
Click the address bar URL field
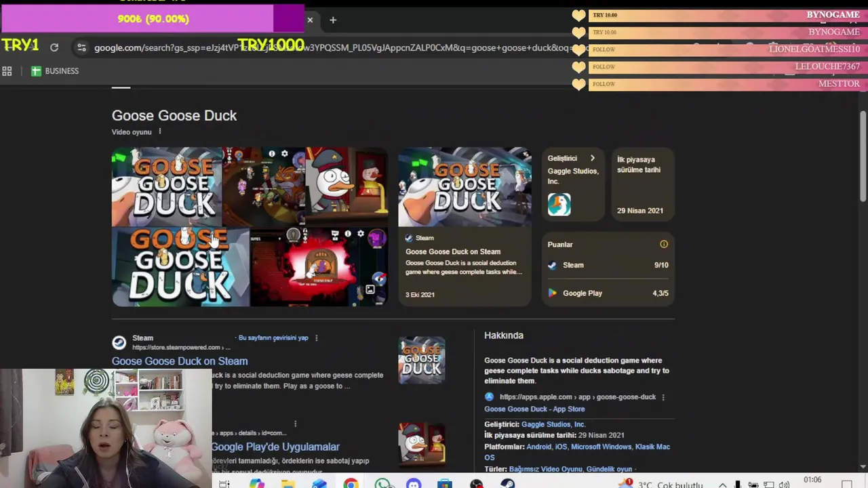332,47
